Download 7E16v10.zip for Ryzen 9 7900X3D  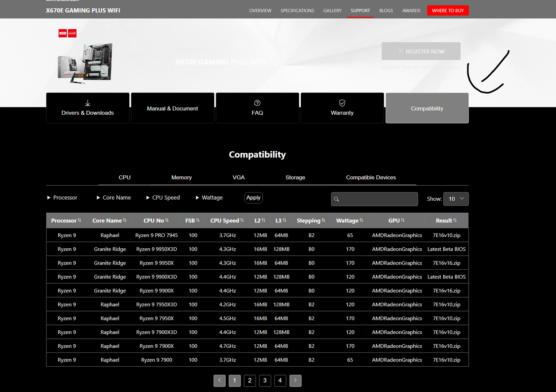(x=447, y=332)
